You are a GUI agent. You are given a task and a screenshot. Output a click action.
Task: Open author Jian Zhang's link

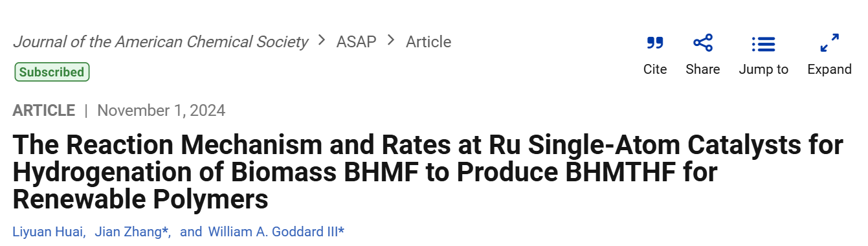(131, 232)
